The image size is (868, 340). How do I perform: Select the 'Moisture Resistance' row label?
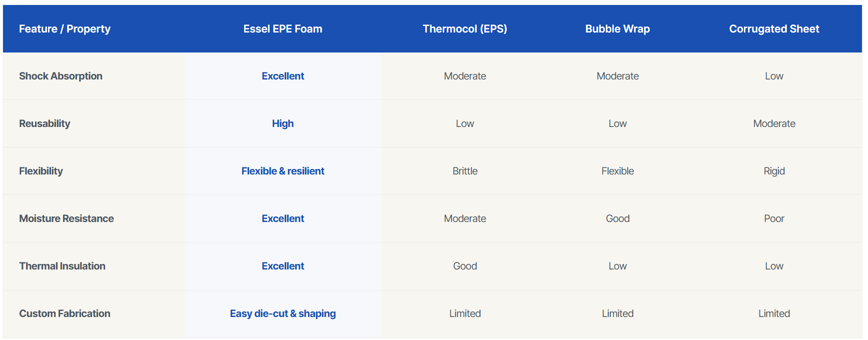[67, 218]
